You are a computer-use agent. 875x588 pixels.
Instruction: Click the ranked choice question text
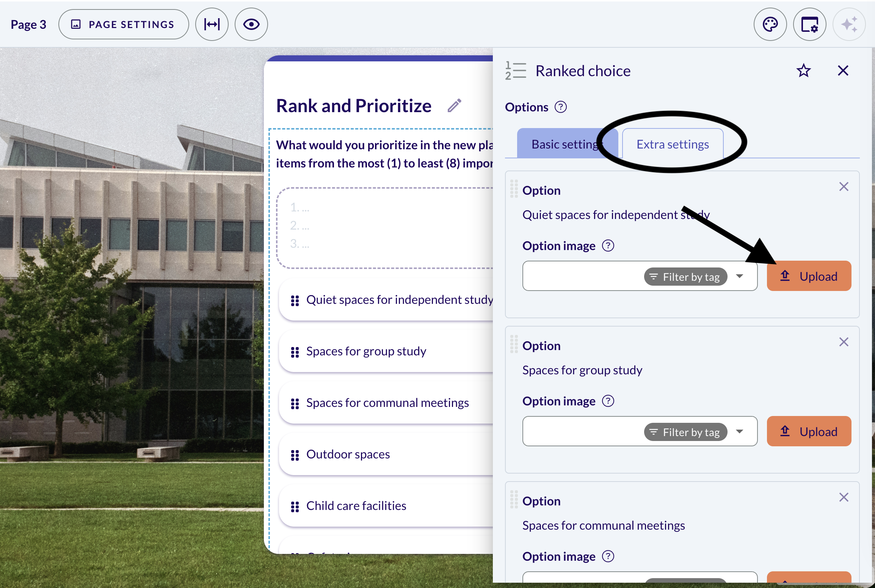(x=384, y=154)
